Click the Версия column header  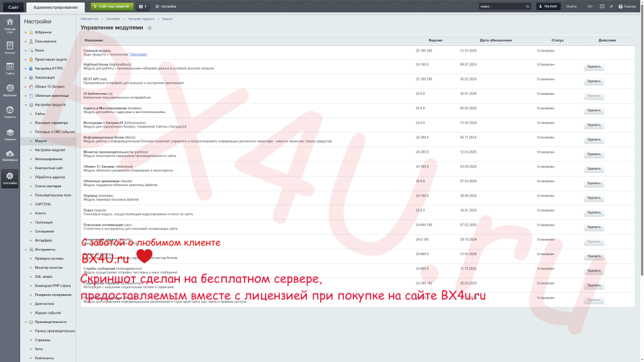(x=435, y=40)
